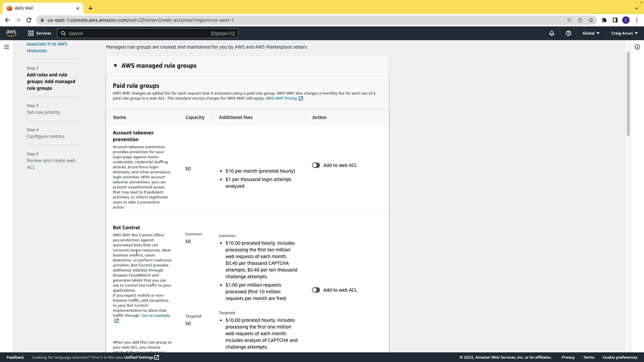The width and height of the screenshot is (644, 362).
Task: Collapse AWS managed rule groups section
Action: [115, 66]
